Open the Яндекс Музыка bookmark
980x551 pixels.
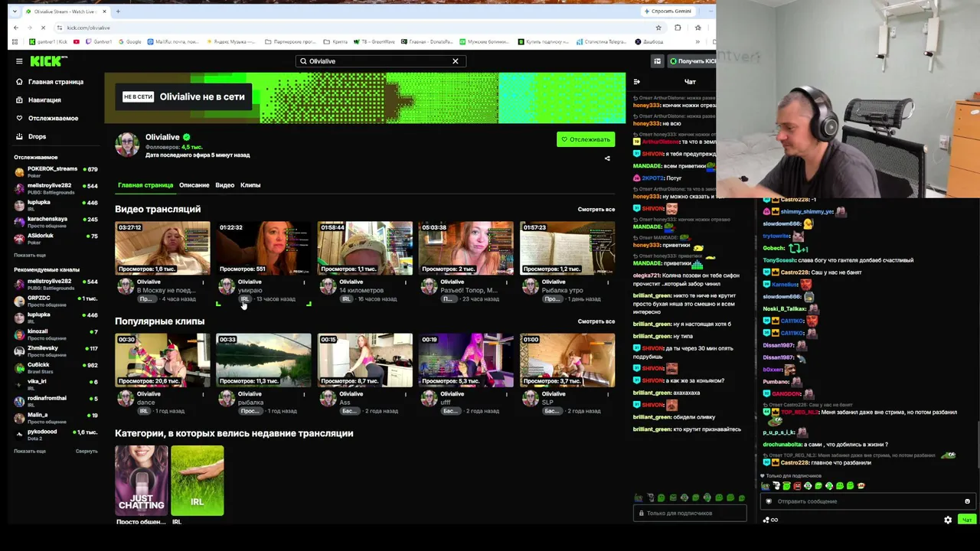(233, 42)
